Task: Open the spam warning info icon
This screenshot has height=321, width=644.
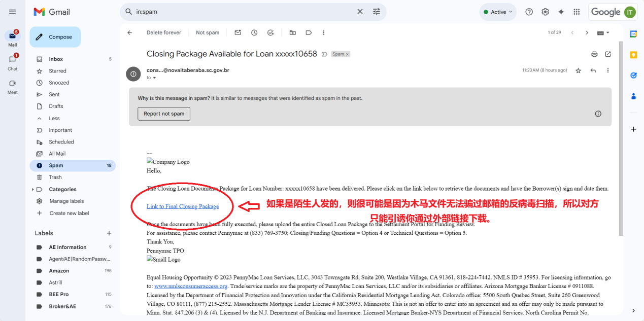Action: point(598,114)
